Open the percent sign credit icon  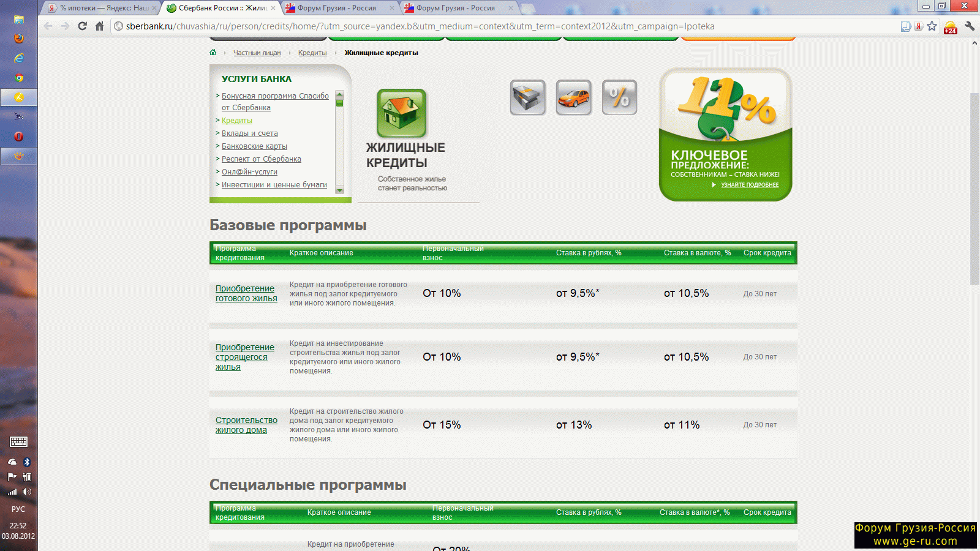[x=620, y=97]
